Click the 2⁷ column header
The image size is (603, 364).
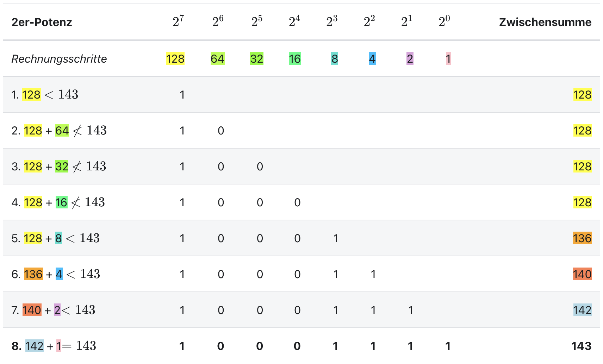pyautogui.click(x=178, y=22)
